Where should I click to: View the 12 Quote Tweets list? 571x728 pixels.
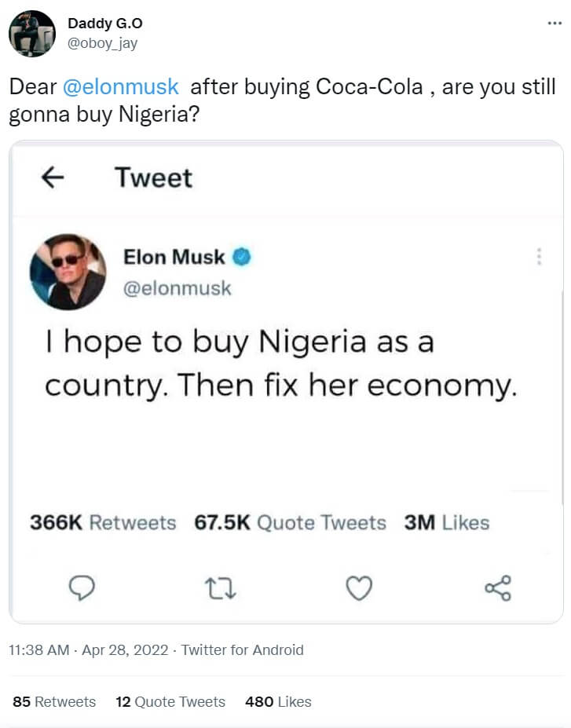[170, 701]
